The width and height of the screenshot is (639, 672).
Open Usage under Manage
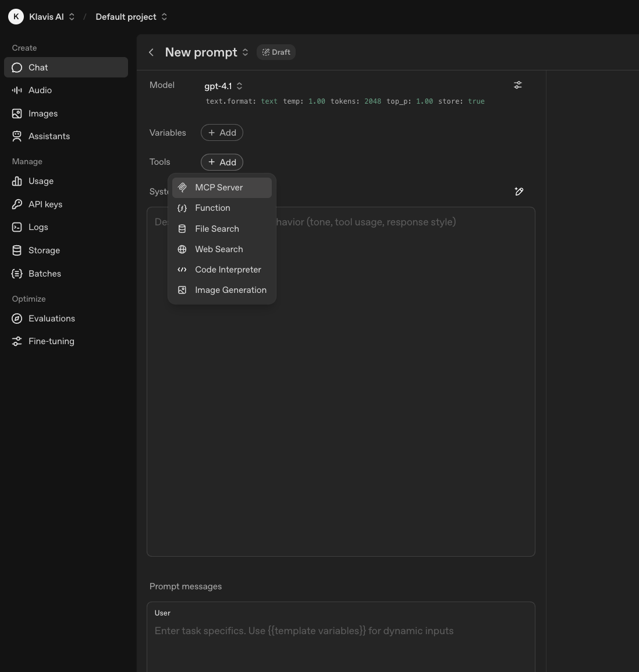click(66, 181)
